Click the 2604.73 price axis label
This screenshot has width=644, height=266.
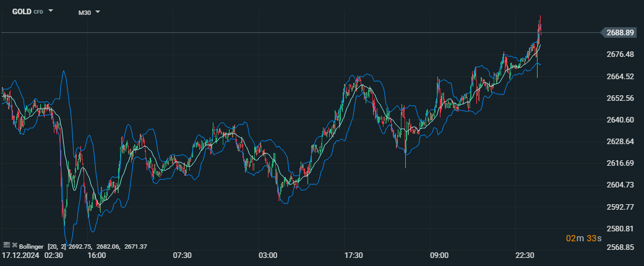pos(621,185)
